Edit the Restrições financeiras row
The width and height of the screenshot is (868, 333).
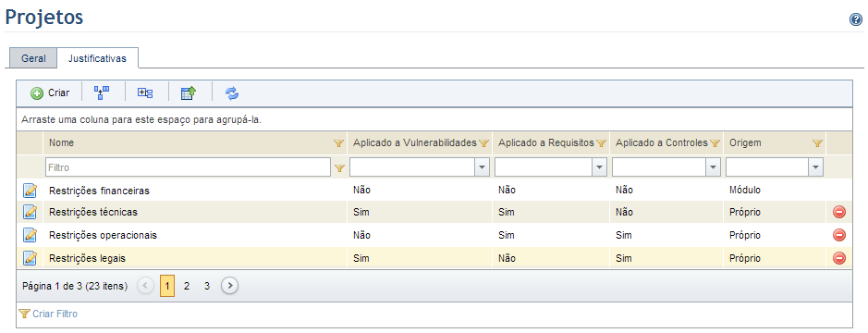tap(30, 190)
